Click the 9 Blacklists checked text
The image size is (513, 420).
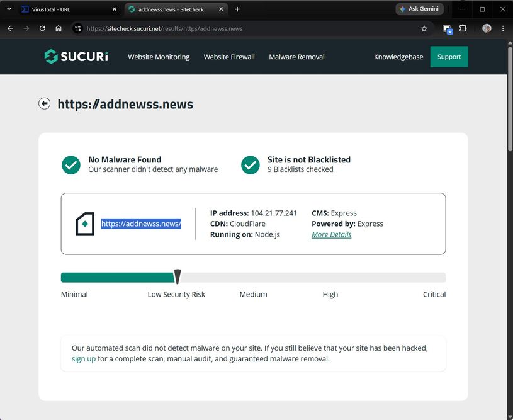click(x=300, y=169)
